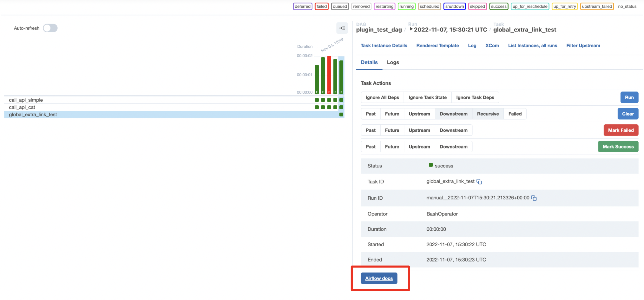Enable Auto-refresh
This screenshot has width=644, height=300.
tap(50, 28)
